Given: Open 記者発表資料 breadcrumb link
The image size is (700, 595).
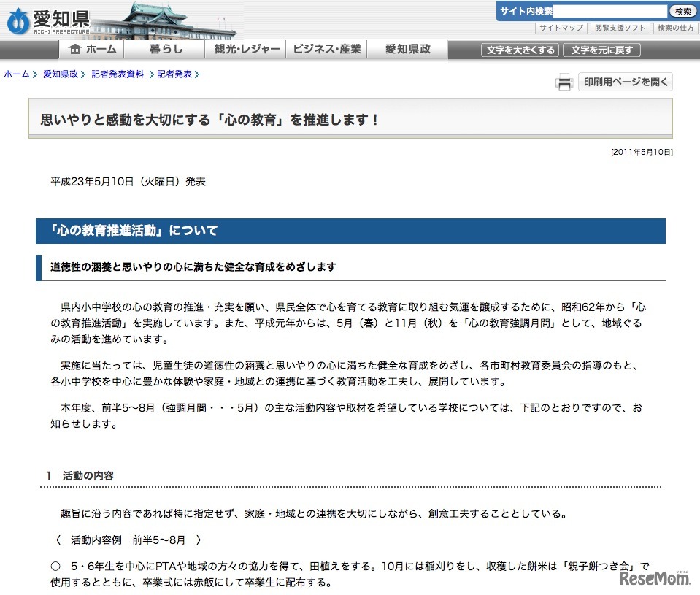Looking at the screenshot, I should coord(118,74).
